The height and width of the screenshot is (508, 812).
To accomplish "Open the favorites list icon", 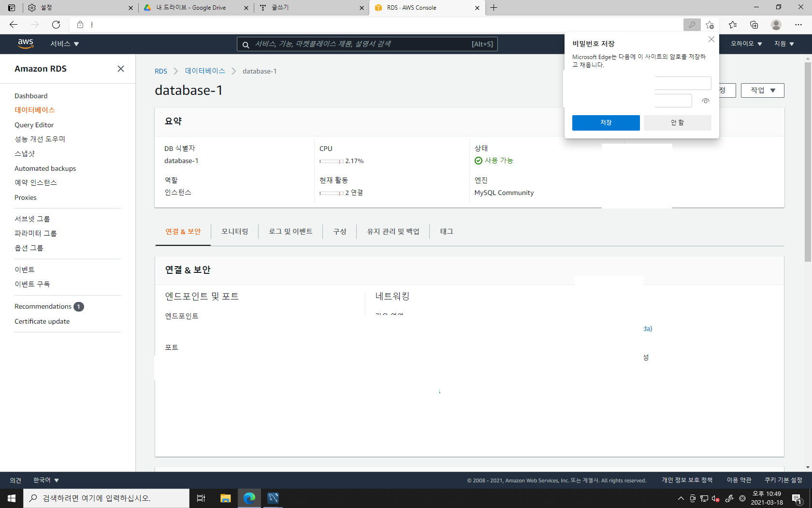I will [x=733, y=25].
